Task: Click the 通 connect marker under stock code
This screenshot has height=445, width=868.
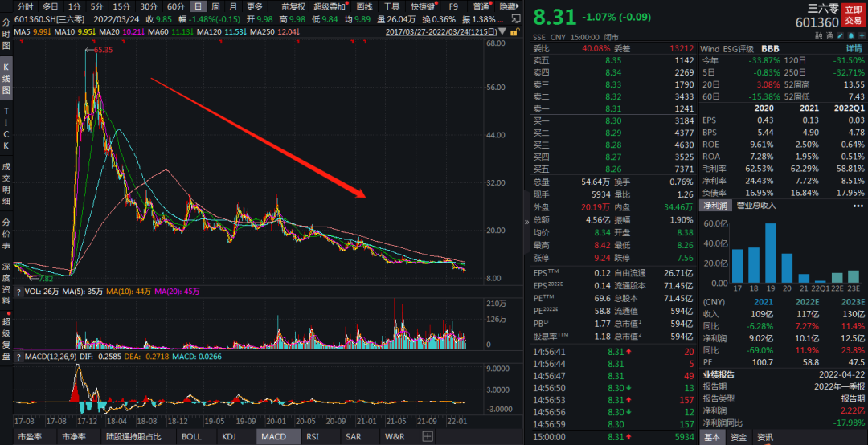Action: pyautogui.click(x=829, y=36)
